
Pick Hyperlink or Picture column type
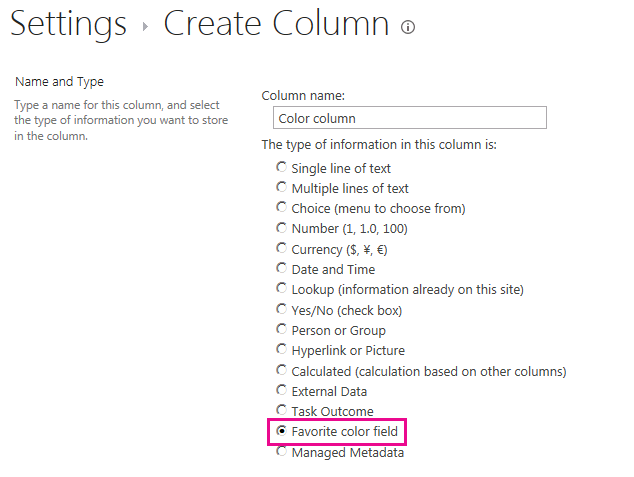(x=282, y=350)
